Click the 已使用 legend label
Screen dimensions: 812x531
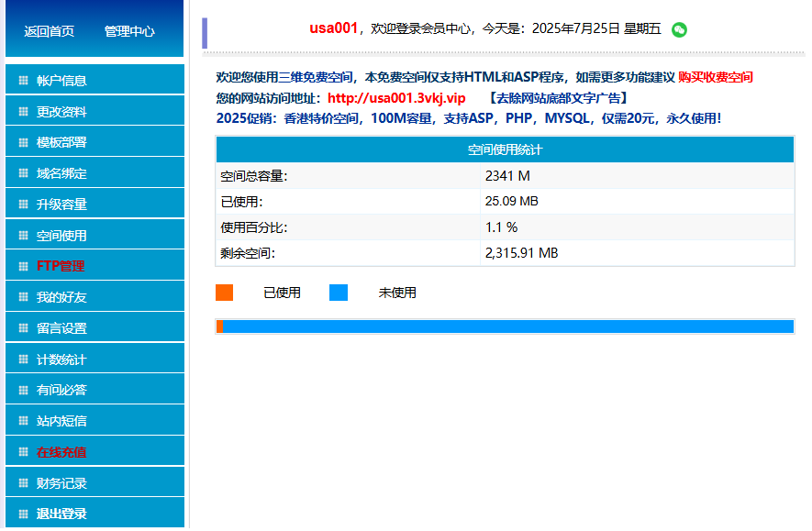pos(283,293)
